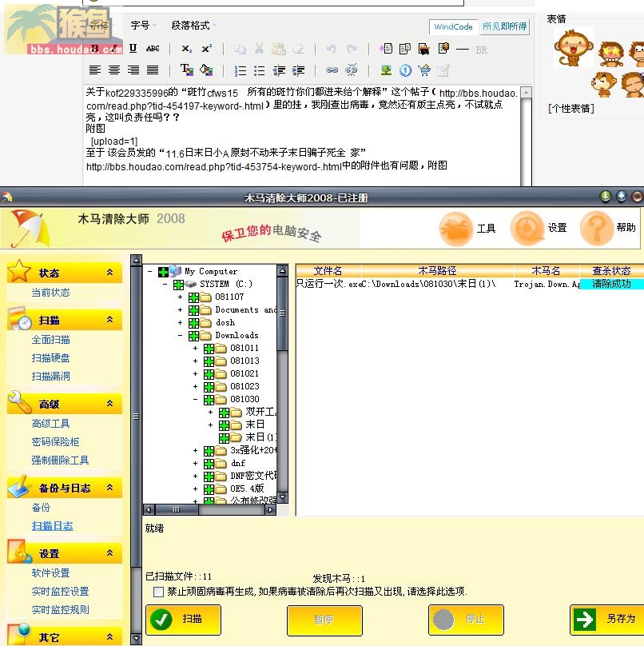644x646 pixels.
Task: Insert a horizontal line in the post
Action: tap(463, 50)
